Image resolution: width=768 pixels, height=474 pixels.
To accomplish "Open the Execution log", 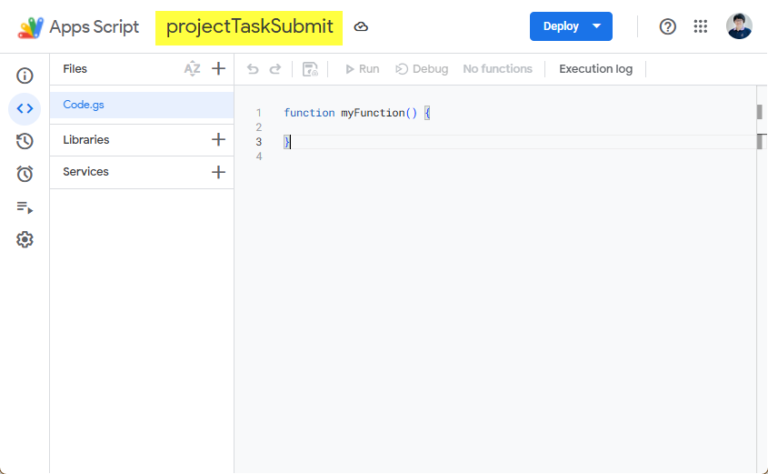I will point(596,69).
